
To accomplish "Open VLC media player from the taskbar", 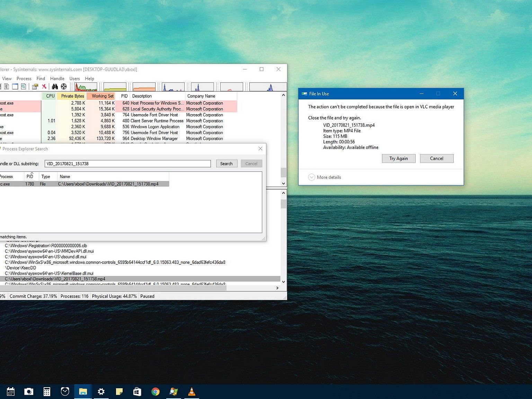I will pyautogui.click(x=191, y=392).
